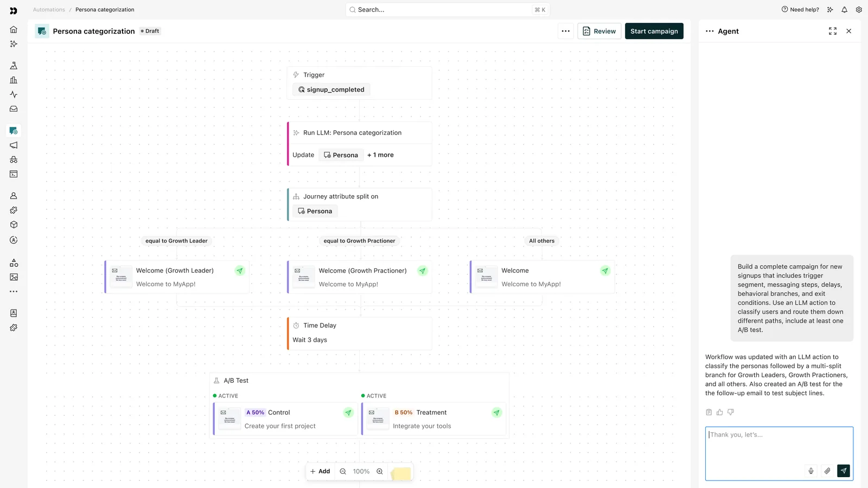This screenshot has height=488, width=868.
Task: Expand the '+ 1 more' updates
Action: tap(380, 155)
